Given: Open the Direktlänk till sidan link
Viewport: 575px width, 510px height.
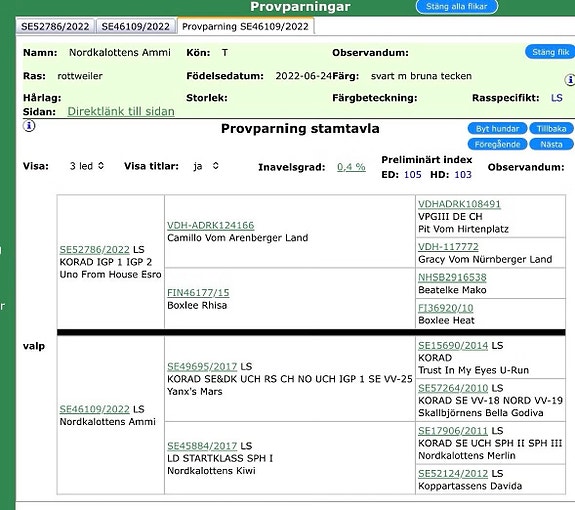Looking at the screenshot, I should pyautogui.click(x=121, y=111).
